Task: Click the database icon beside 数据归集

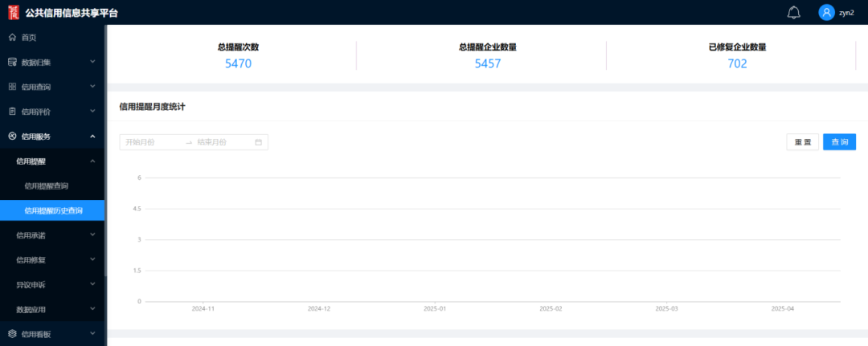Action: (12, 62)
